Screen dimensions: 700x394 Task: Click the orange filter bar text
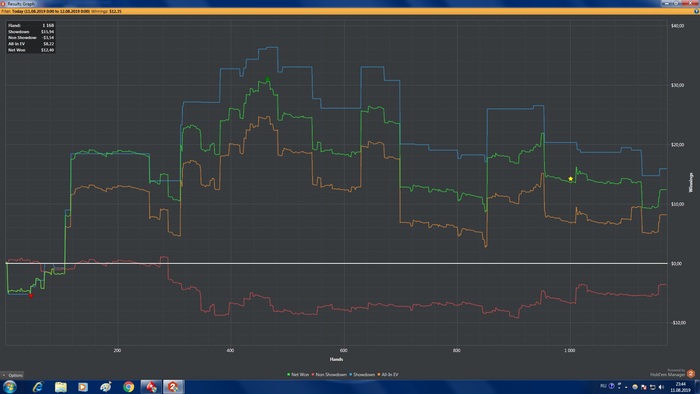click(61, 11)
